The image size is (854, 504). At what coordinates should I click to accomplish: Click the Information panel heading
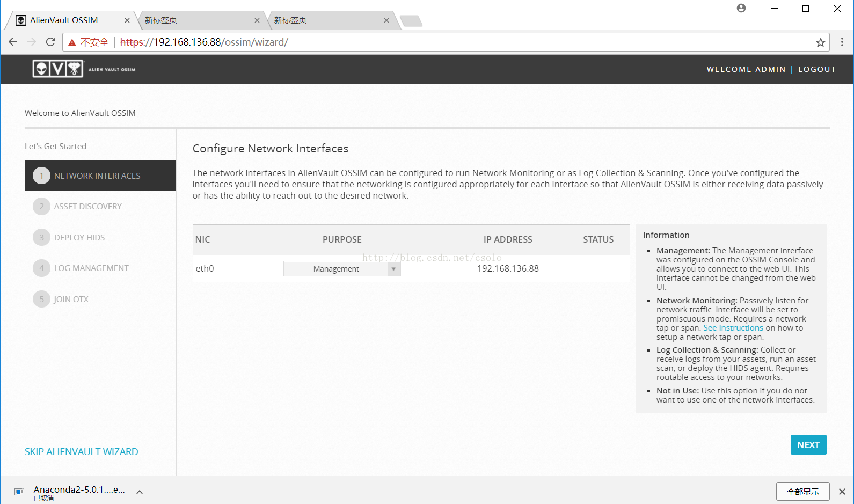[666, 235]
